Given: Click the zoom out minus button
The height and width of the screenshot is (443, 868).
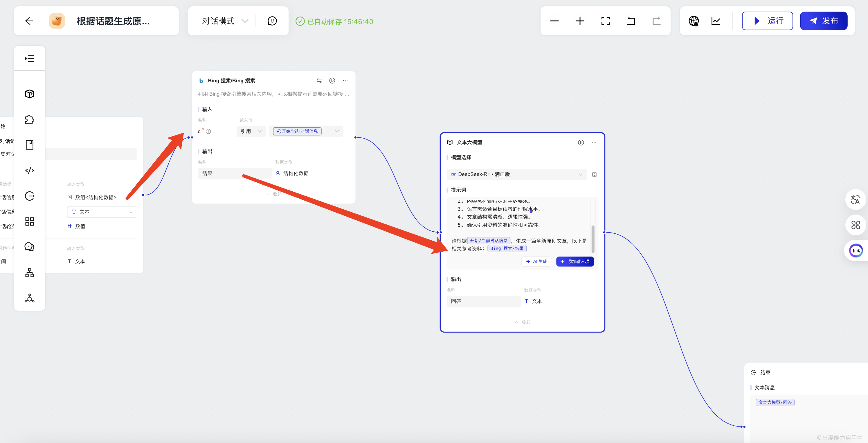Looking at the screenshot, I should pyautogui.click(x=554, y=21).
